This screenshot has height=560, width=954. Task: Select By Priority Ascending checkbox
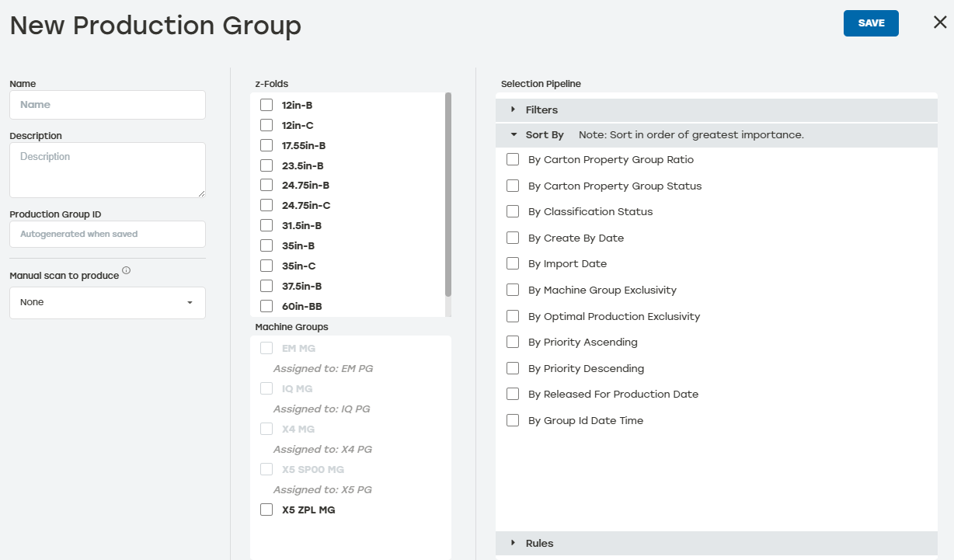[513, 342]
